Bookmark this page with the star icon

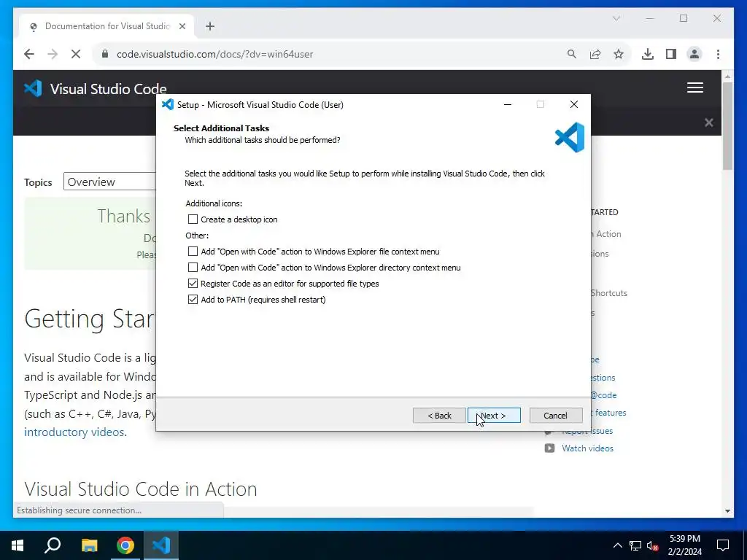(x=619, y=54)
